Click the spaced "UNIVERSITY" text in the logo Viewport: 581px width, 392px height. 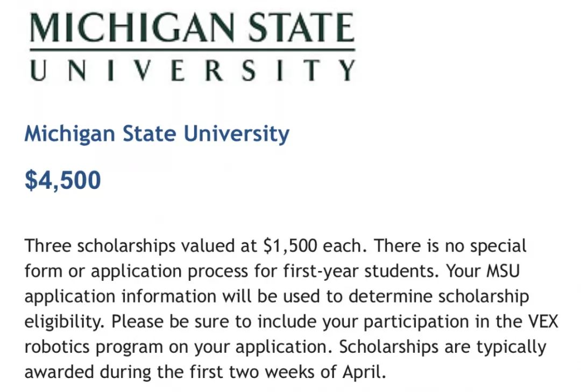click(192, 70)
